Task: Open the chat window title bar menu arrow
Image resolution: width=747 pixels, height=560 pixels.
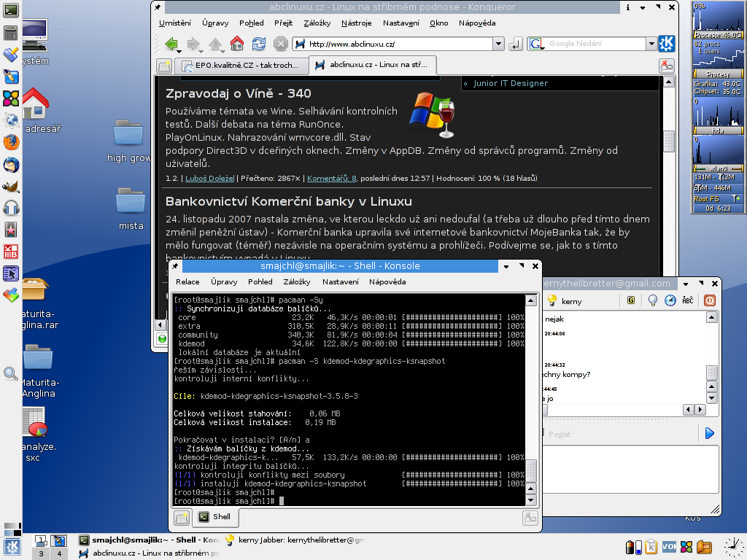Action: (685, 284)
